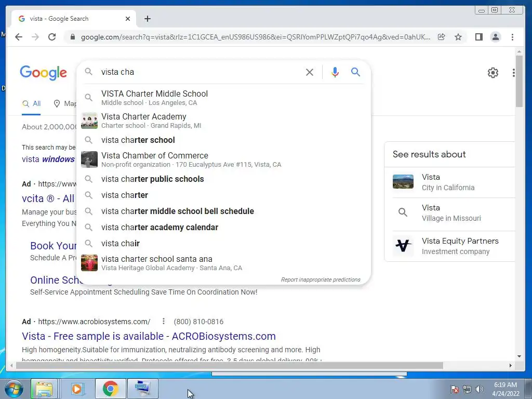Click the forward navigation arrow
Image resolution: width=532 pixels, height=399 pixels.
click(35, 37)
